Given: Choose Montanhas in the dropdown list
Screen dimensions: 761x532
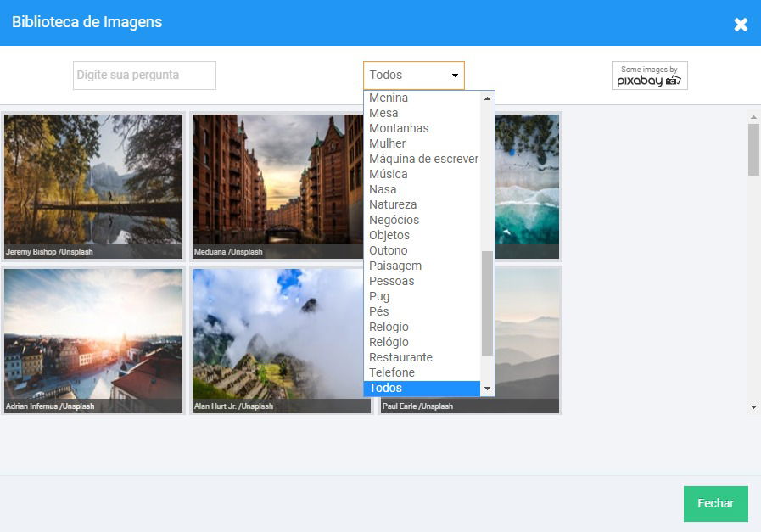Looking at the screenshot, I should [x=422, y=128].
